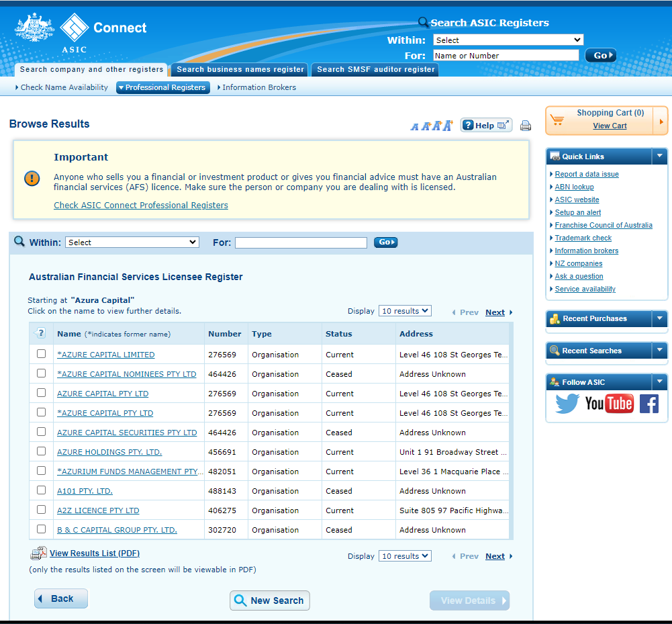Open Service availability quick link

(x=585, y=289)
